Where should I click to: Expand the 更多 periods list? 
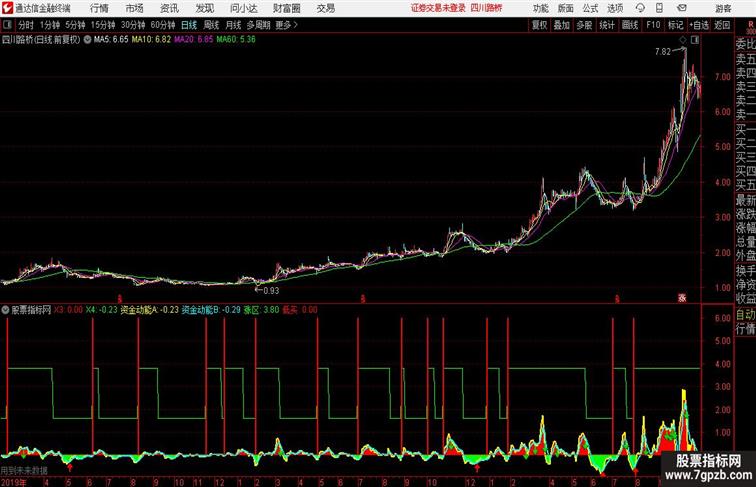[287, 25]
